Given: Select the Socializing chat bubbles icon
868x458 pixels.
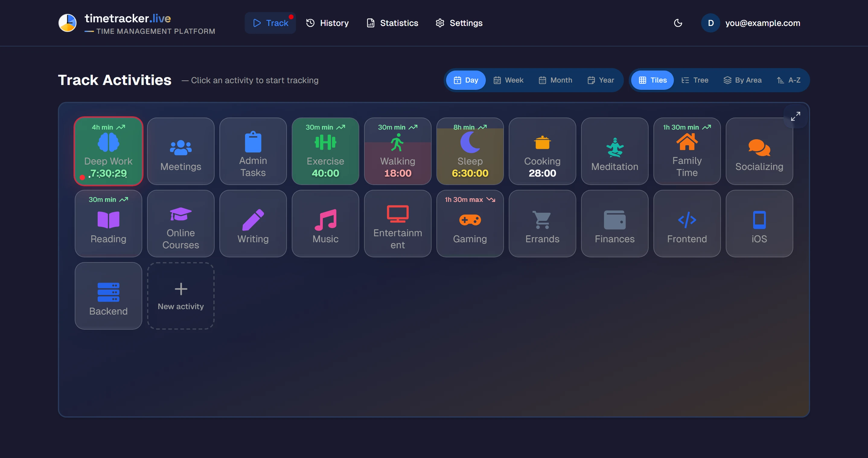Looking at the screenshot, I should pos(759,148).
